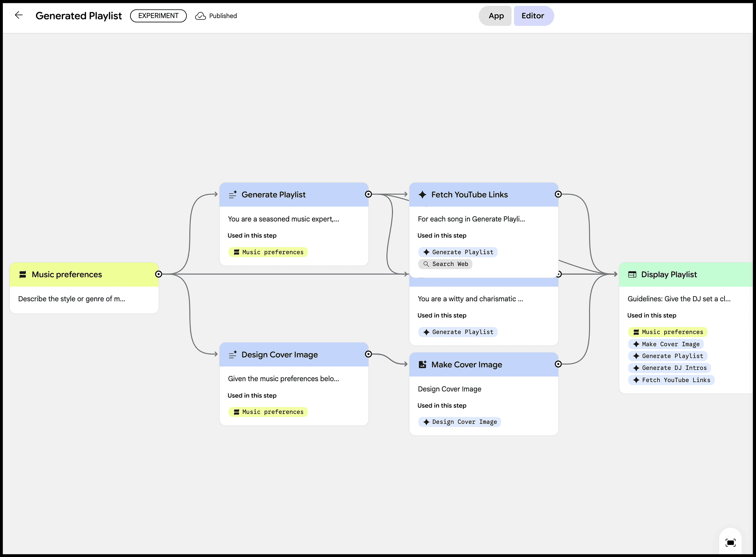Click the Design Cover Image header icon
The width and height of the screenshot is (756, 557).
[232, 354]
